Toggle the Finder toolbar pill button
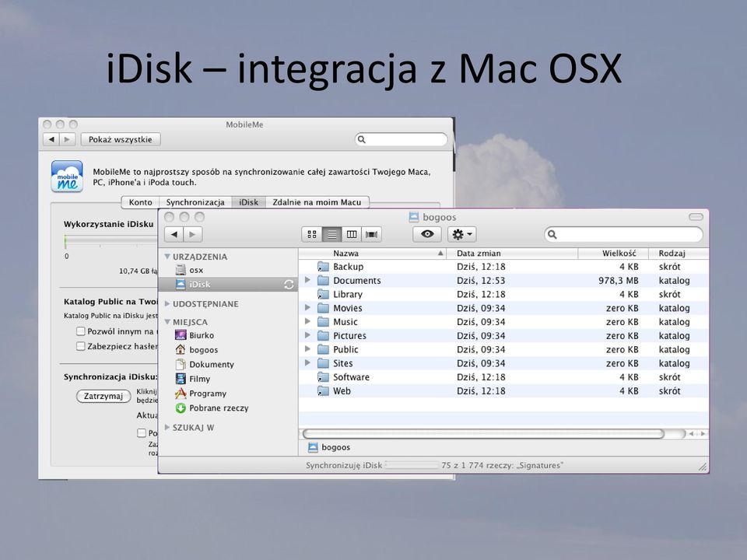The height and width of the screenshot is (560, 747). point(696,217)
